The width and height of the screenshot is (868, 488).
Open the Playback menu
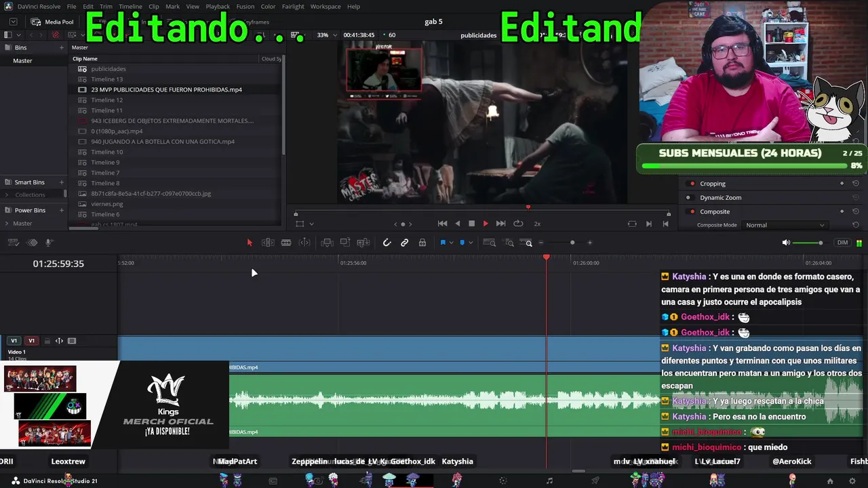click(x=218, y=7)
